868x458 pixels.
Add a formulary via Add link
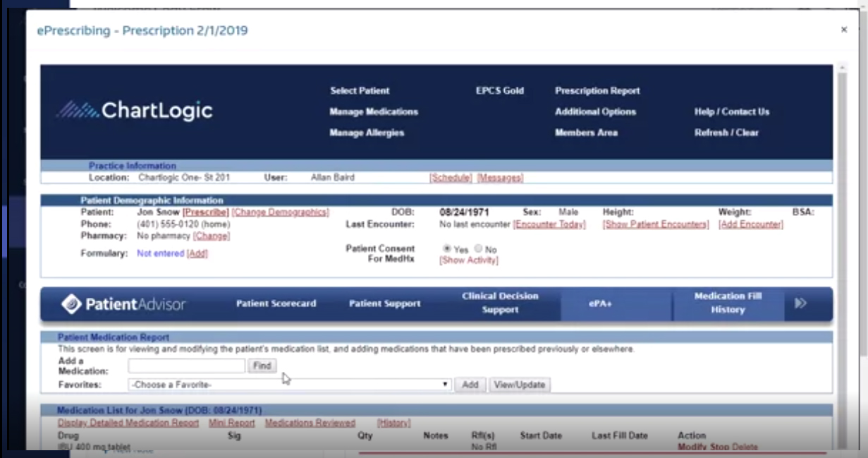197,253
